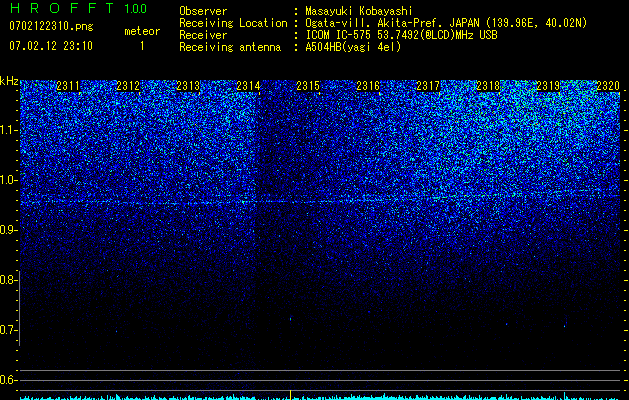The width and height of the screenshot is (629, 400).
Task: Click the 0.7 kHz frequency label
Action: tap(8, 330)
